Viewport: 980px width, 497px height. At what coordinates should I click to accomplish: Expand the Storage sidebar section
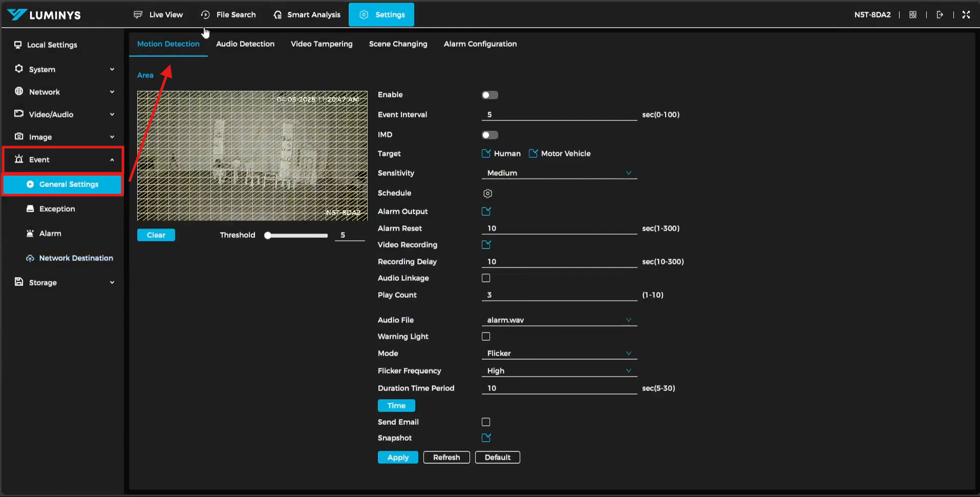[x=64, y=283]
